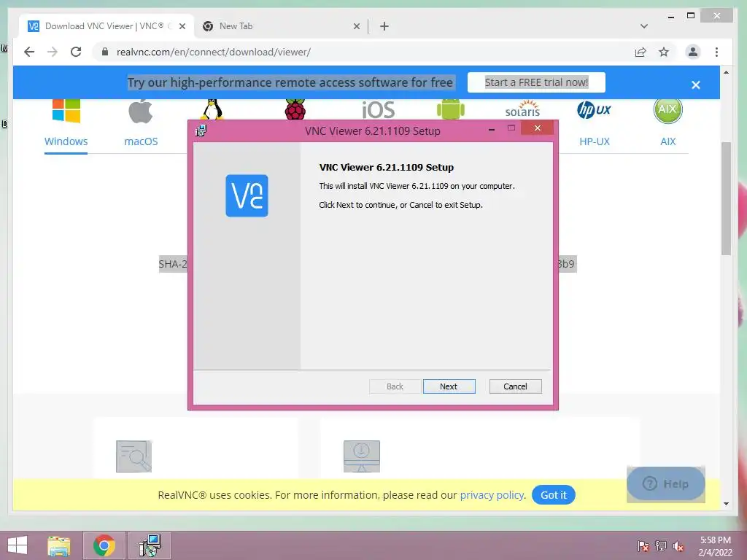Select the Raspberry Pi platform icon

[x=295, y=109]
